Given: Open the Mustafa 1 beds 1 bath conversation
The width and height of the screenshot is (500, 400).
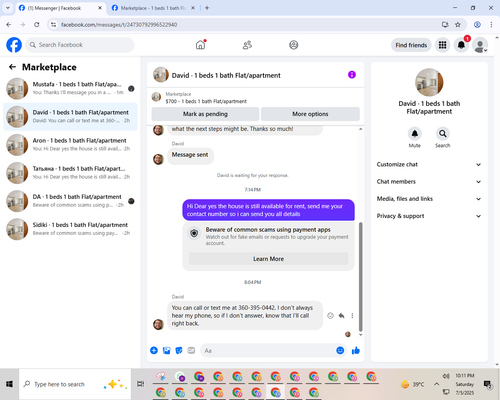Looking at the screenshot, I should click(x=70, y=88).
